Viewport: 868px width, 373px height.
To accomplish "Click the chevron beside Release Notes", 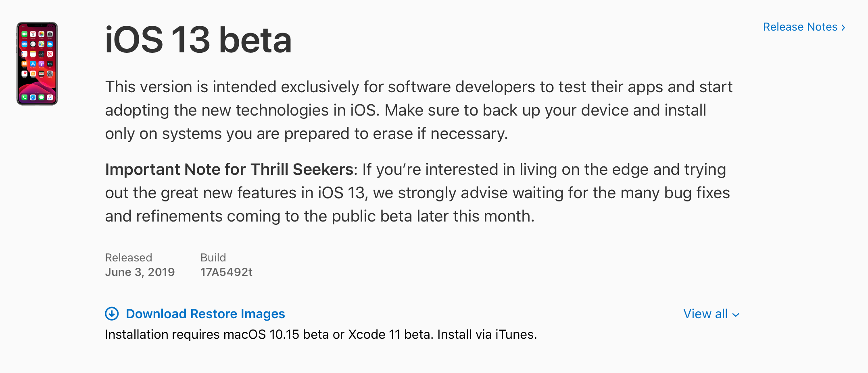I will (x=843, y=27).
